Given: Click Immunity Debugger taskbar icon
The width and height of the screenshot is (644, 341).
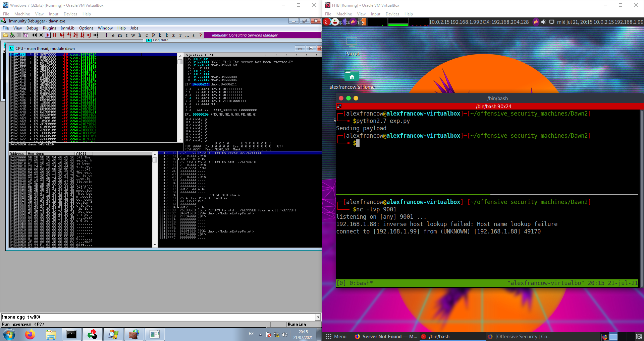Looking at the screenshot, I should click(92, 334).
